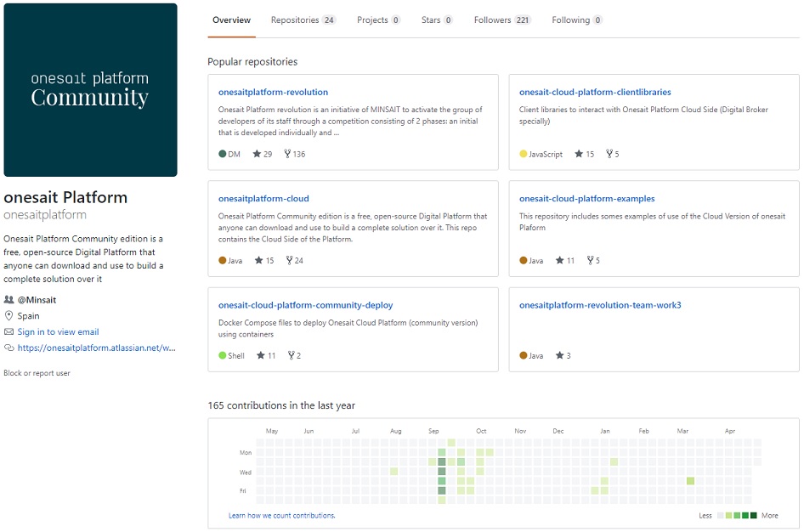
Task: Click fork icon showing 24 forks
Action: click(x=289, y=260)
